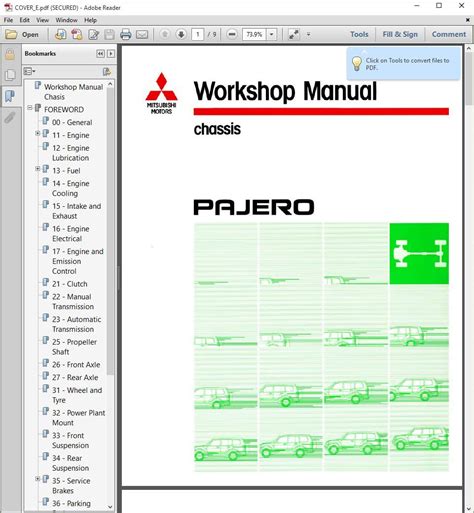This screenshot has height=513, width=474.
Task: Select the 00 - General bookmark
Action: (72, 122)
